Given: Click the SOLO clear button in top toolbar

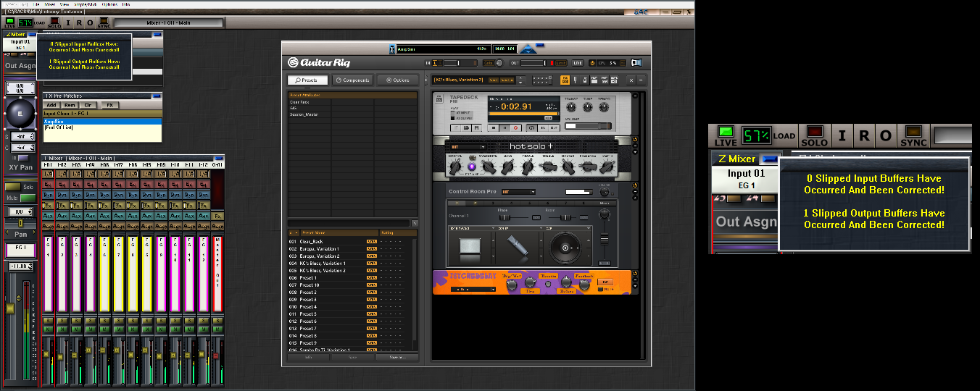Looking at the screenshot, I should [54, 23].
